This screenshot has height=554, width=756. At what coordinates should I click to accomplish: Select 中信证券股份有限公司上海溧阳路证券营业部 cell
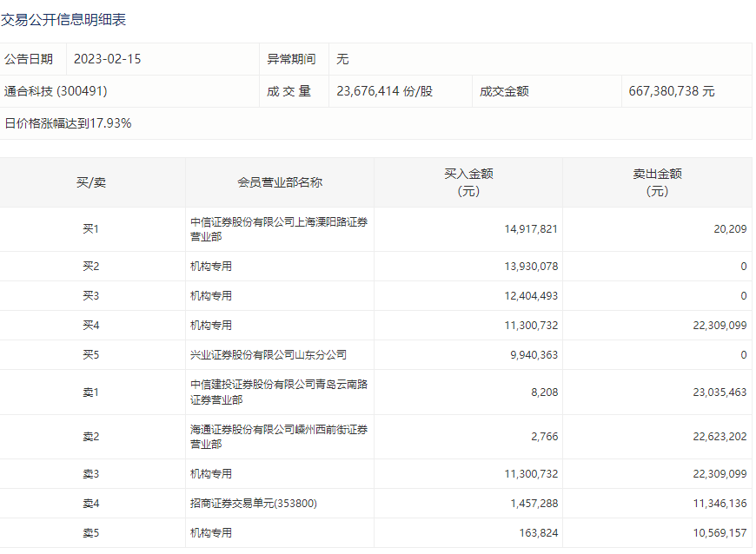pyautogui.click(x=279, y=229)
